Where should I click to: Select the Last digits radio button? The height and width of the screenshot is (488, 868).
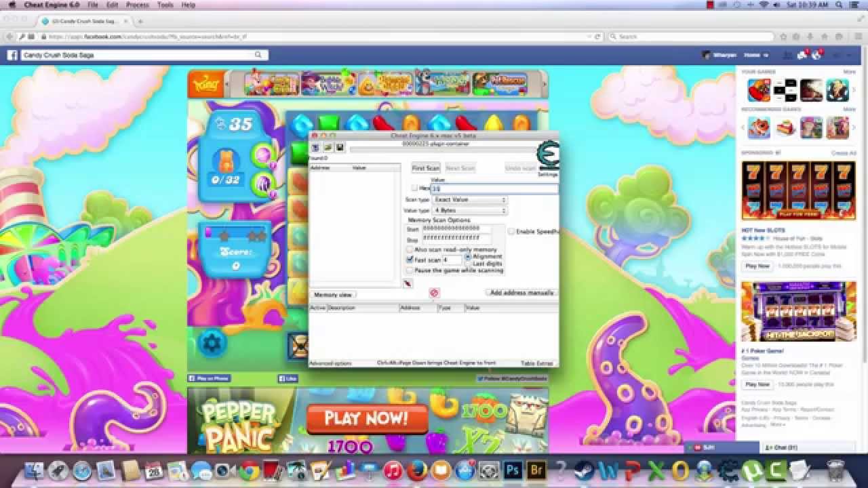point(468,264)
